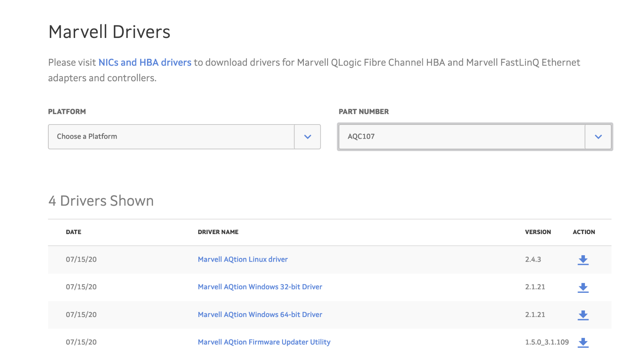The width and height of the screenshot is (644, 360).
Task: Open Marvell AQtion Windows 64-bit Driver link
Action: (260, 314)
